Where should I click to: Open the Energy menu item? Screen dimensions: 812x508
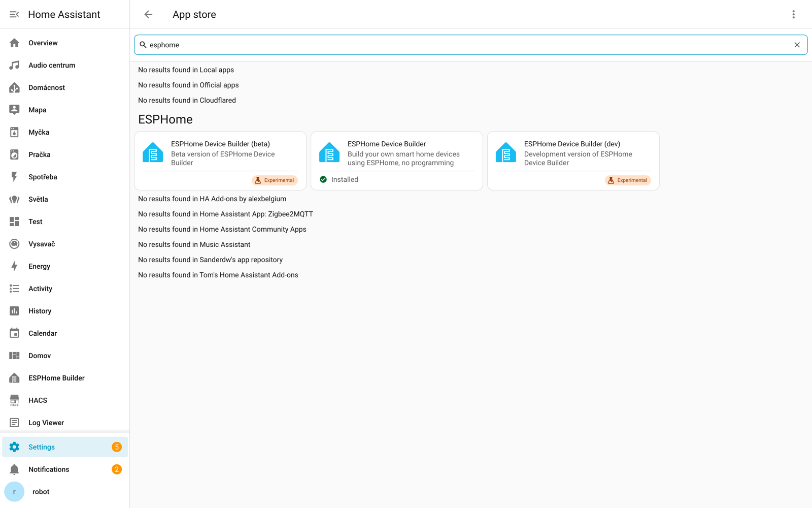(x=65, y=266)
